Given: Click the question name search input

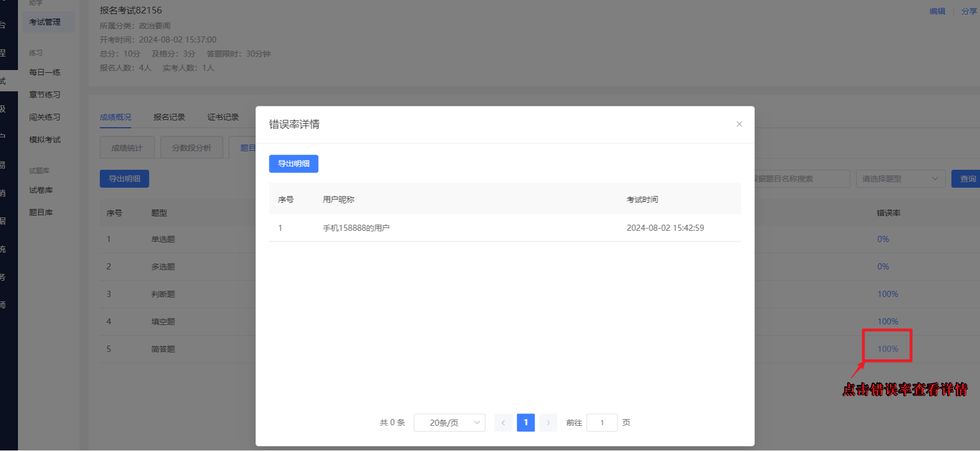Looking at the screenshot, I should click(802, 179).
